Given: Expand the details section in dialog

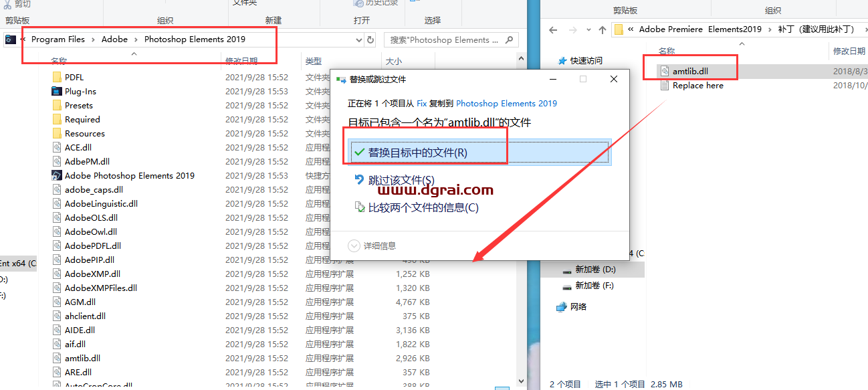Looking at the screenshot, I should tap(372, 246).
